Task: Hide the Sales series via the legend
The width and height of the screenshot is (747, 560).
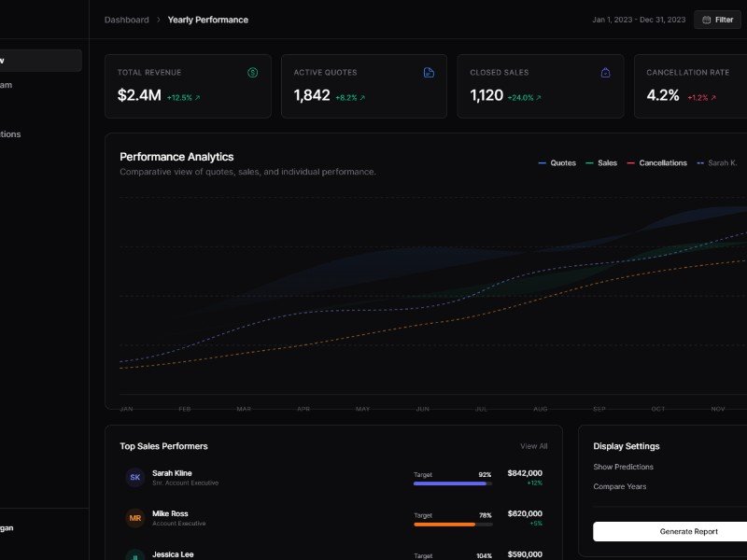Action: click(x=601, y=163)
